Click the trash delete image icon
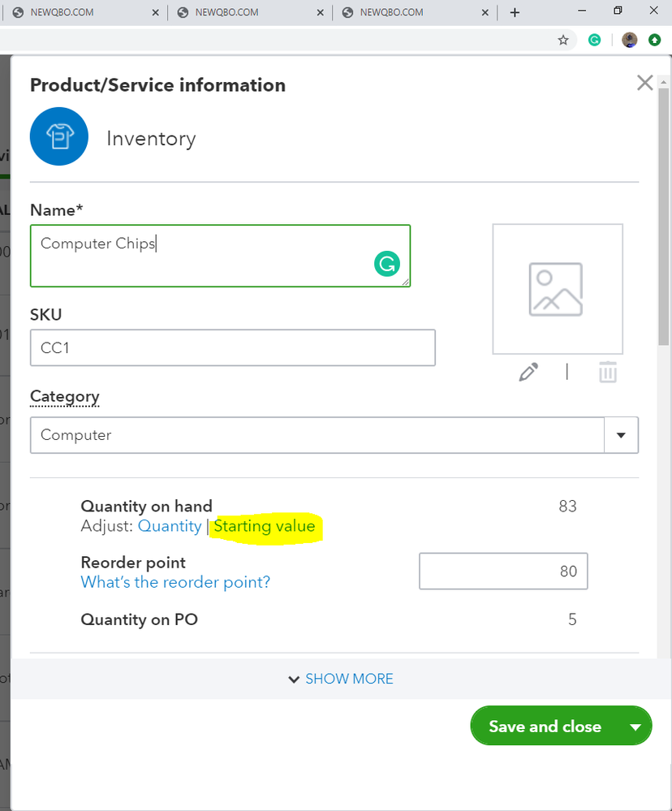The width and height of the screenshot is (672, 811). click(608, 373)
